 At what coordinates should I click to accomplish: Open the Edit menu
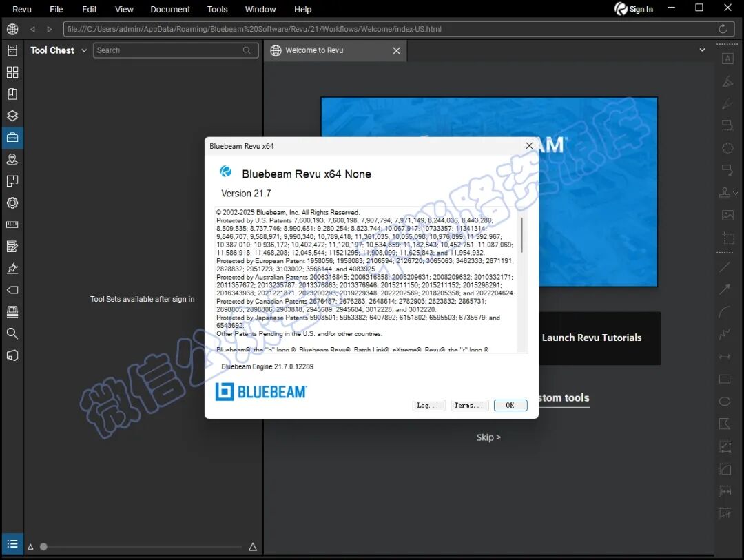click(89, 9)
